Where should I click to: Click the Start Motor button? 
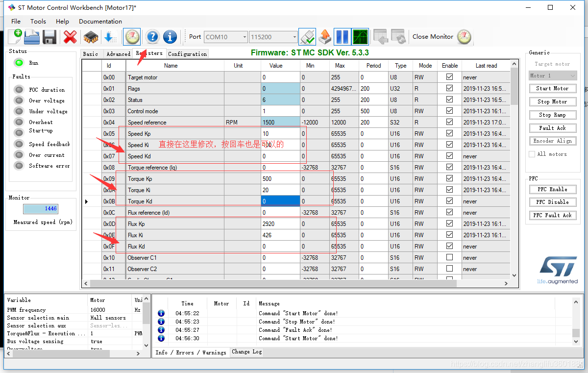(x=552, y=88)
